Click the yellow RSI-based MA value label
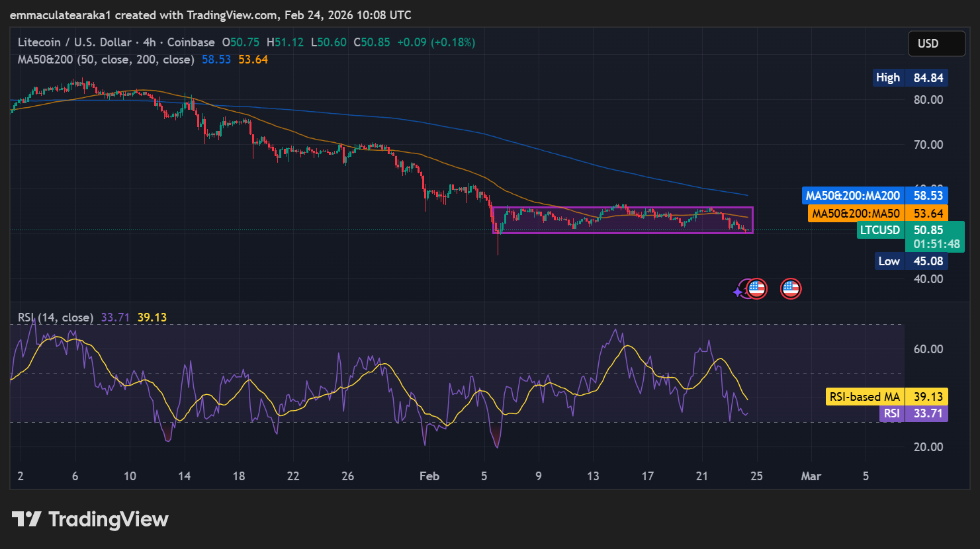980x549 pixels. click(887, 397)
